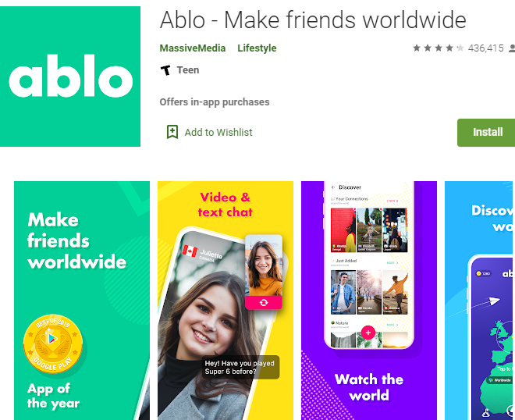Click the 436,415 ratings count

486,48
